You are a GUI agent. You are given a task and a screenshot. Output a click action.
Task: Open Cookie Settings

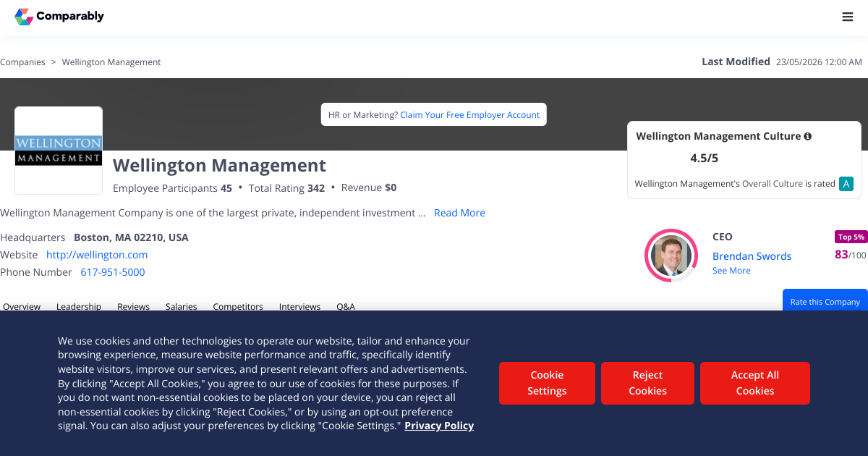tap(547, 383)
